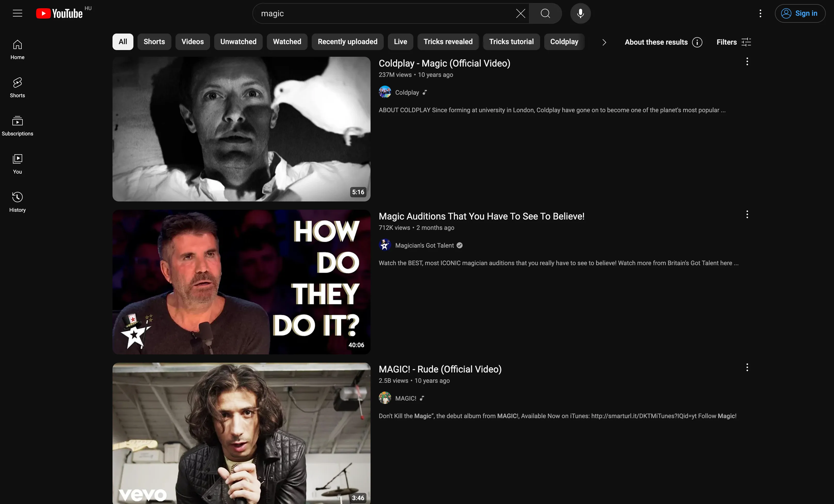Open the hamburger guide menu
834x504 pixels.
17,13
